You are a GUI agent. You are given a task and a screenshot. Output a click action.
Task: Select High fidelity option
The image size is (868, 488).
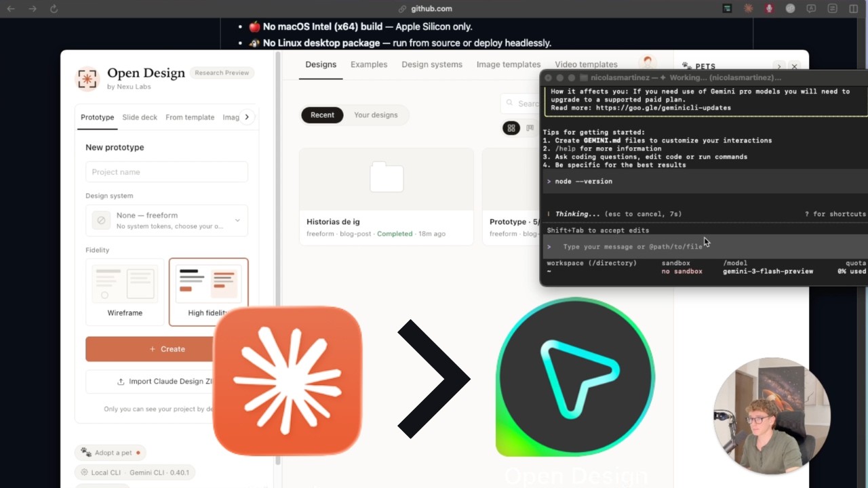(208, 291)
